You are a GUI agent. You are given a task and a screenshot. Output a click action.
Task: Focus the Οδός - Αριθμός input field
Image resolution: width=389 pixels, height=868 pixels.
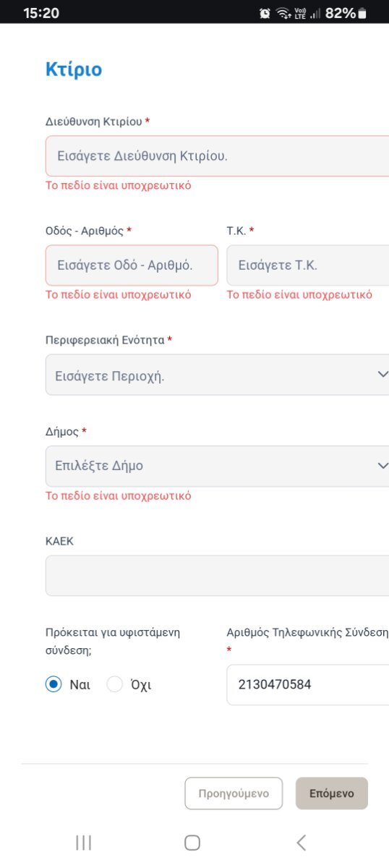(132, 265)
